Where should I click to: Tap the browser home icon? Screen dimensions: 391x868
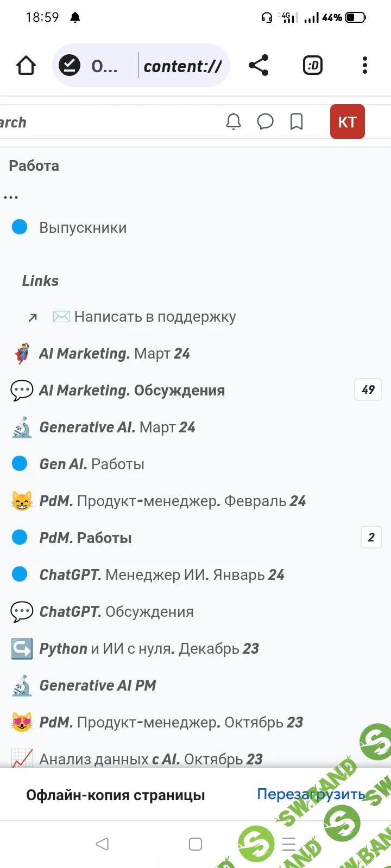pyautogui.click(x=26, y=66)
